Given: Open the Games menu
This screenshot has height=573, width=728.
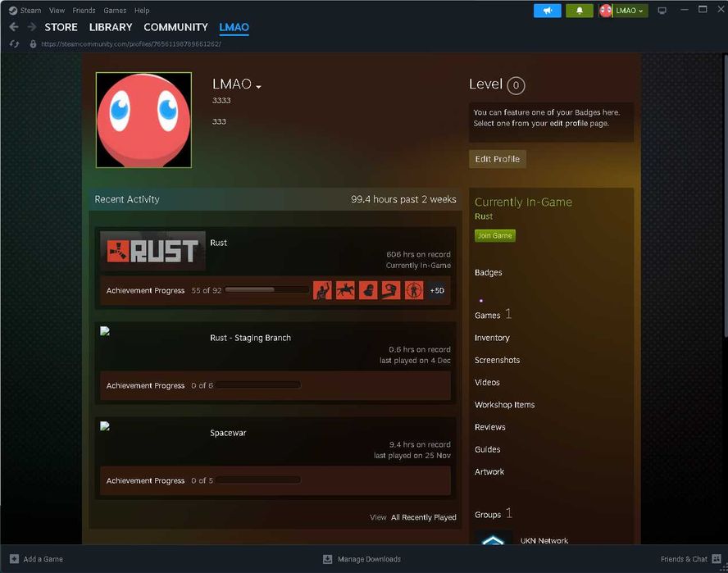Looking at the screenshot, I should [115, 10].
